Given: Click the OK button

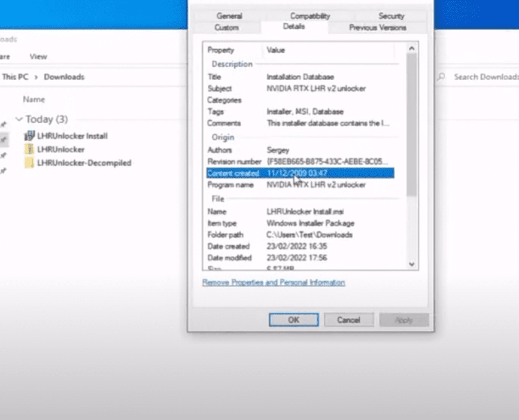Looking at the screenshot, I should 294,320.
